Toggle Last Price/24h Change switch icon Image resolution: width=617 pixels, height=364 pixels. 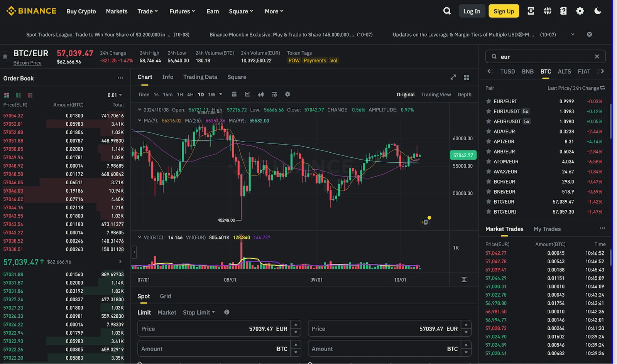603,88
